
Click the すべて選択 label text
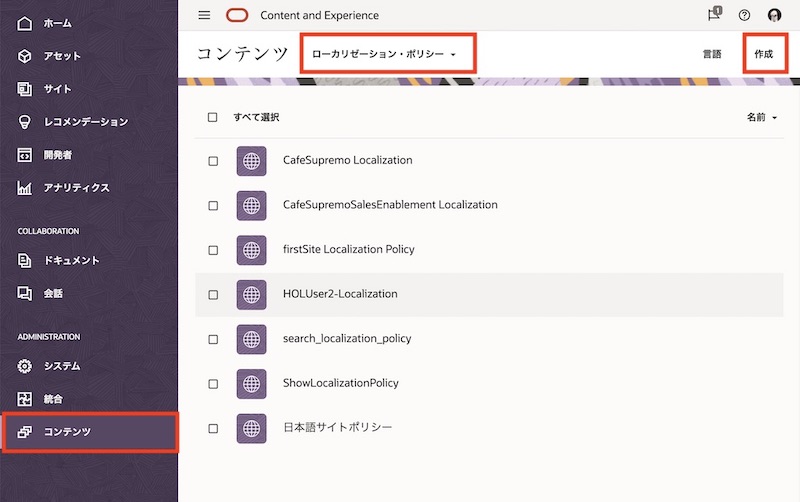[x=256, y=117]
